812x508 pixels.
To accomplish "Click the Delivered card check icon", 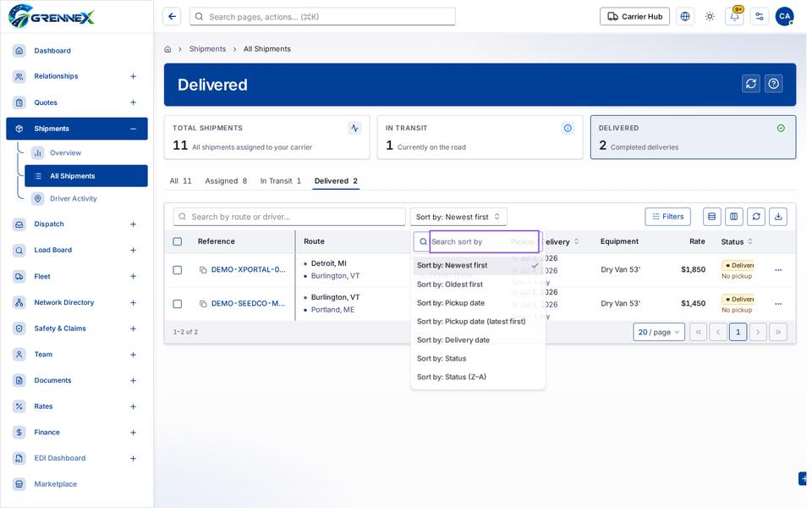I will coord(781,128).
